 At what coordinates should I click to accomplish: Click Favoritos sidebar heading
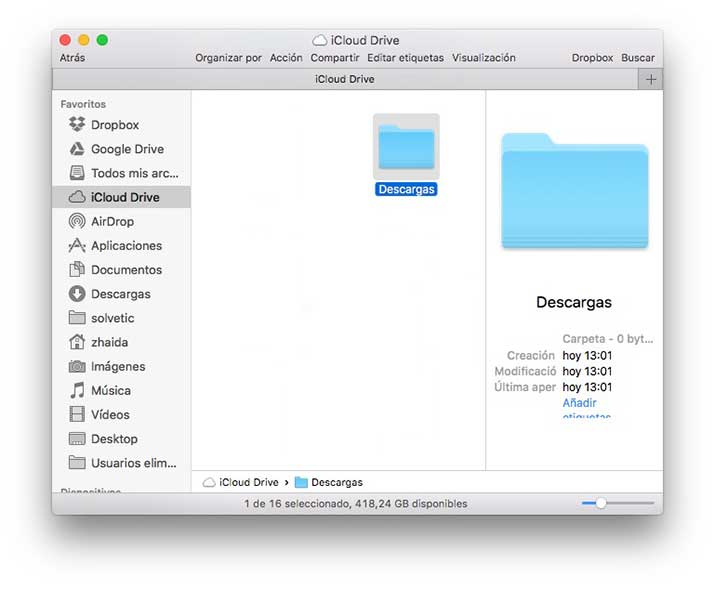(x=83, y=104)
